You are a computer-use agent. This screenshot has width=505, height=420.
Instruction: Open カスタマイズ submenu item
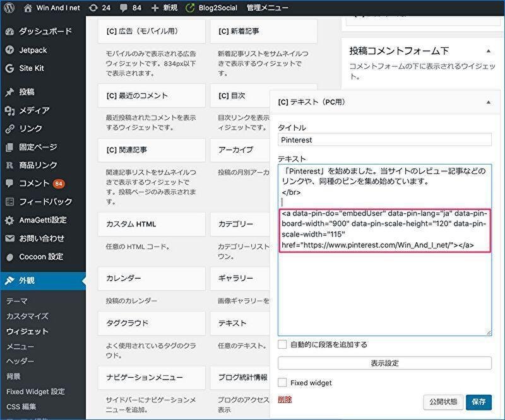(27, 316)
